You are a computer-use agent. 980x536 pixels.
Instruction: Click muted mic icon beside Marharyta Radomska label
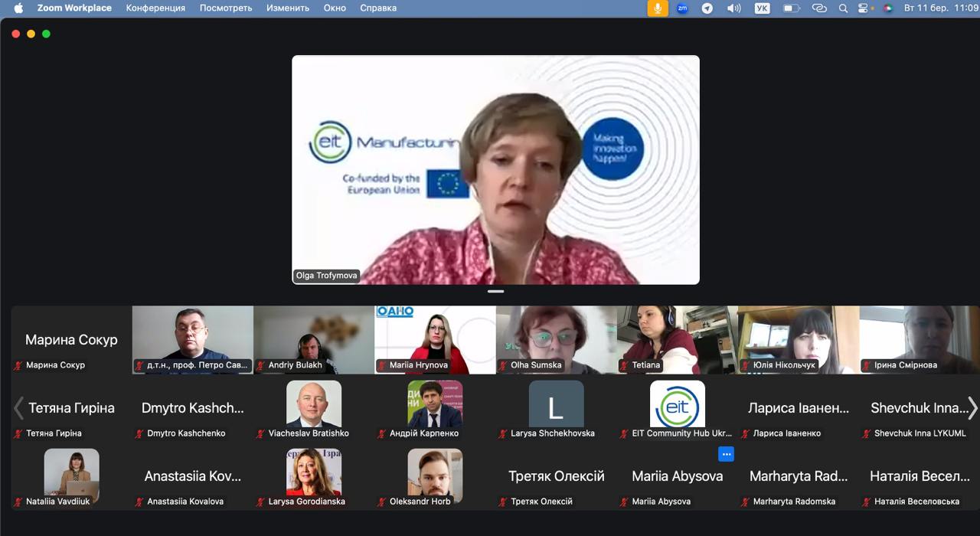tap(746, 502)
